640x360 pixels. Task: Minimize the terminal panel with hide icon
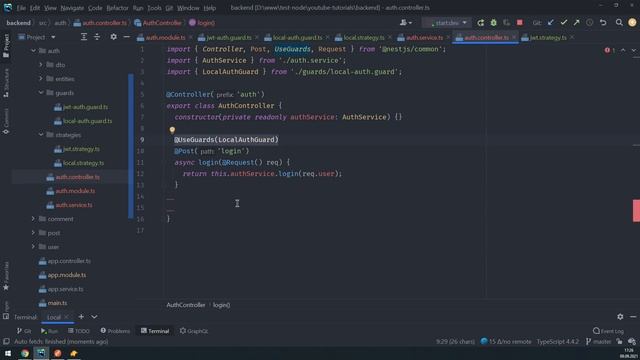point(633,317)
